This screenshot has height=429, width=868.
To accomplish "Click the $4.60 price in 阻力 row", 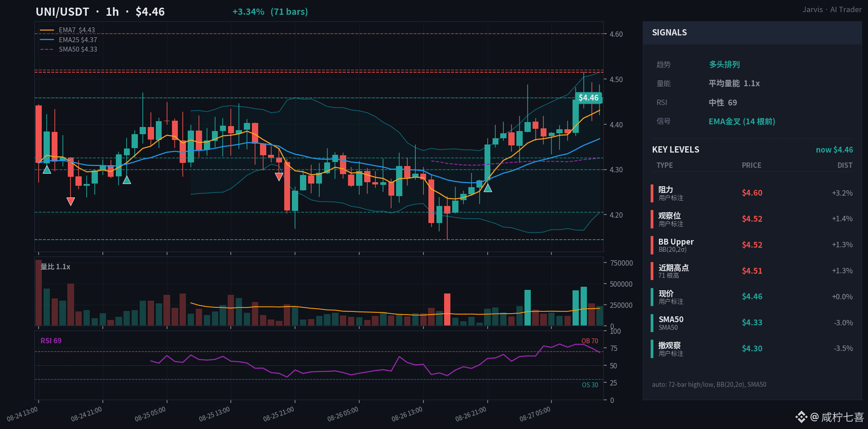I will click(752, 193).
